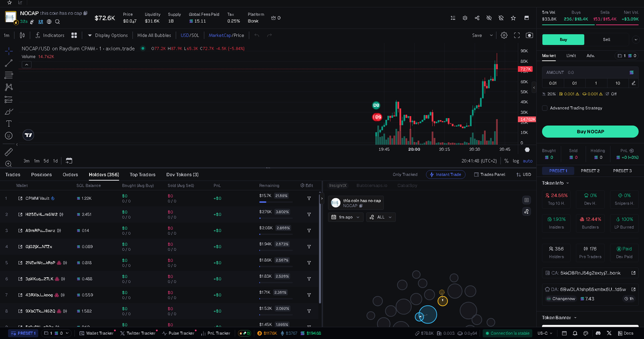Toggle Instant Trade mode
Viewport: 644px width, 339px height.
(x=445, y=175)
